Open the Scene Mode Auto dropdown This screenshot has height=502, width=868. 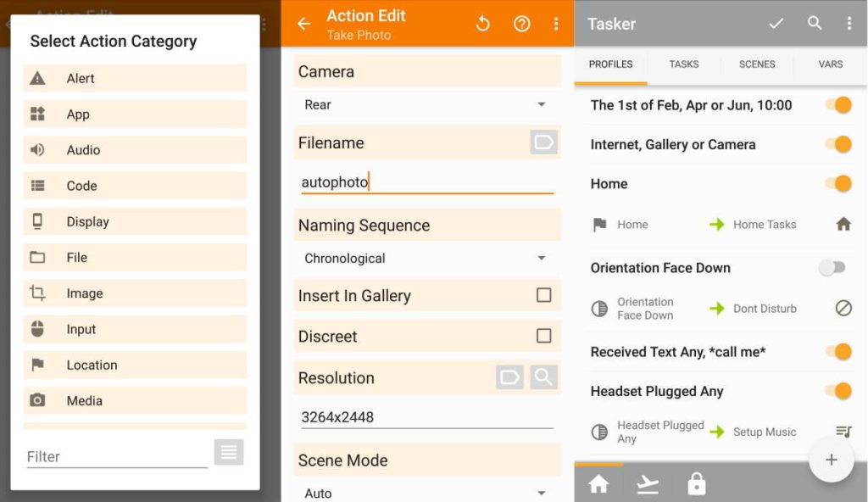[427, 493]
